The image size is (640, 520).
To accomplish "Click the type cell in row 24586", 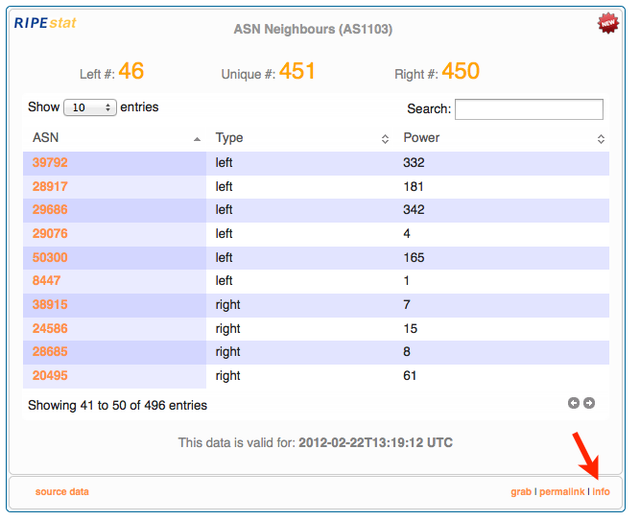I will coord(228,329).
